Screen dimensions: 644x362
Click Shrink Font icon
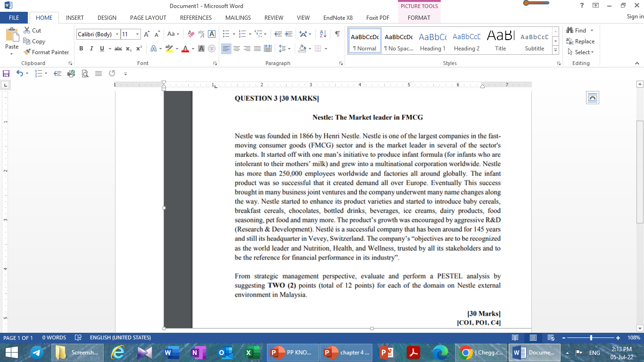(x=157, y=34)
